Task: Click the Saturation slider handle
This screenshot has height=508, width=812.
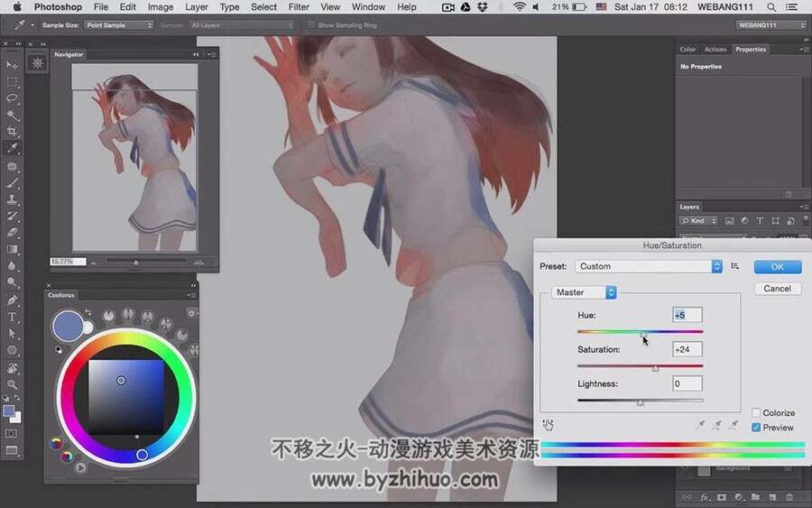Action: click(655, 369)
